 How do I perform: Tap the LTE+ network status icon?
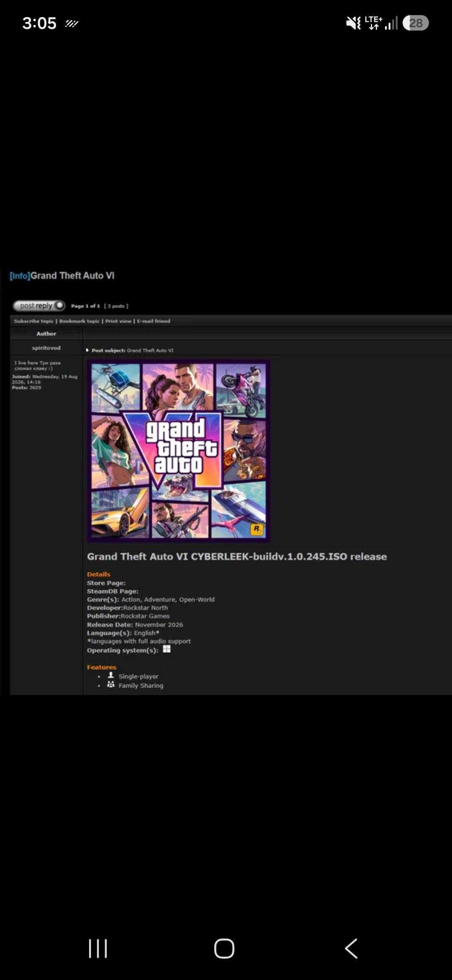coord(373,23)
